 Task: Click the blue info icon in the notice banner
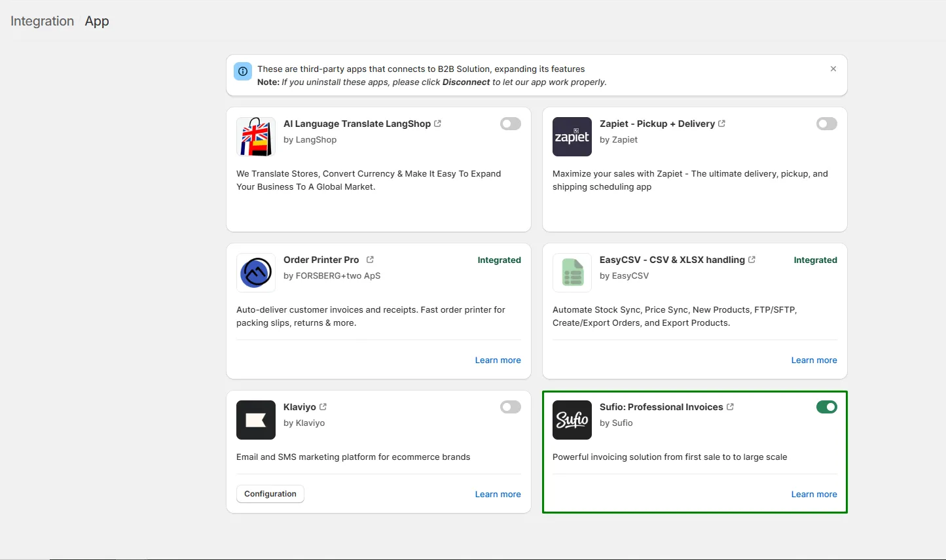coord(243,71)
